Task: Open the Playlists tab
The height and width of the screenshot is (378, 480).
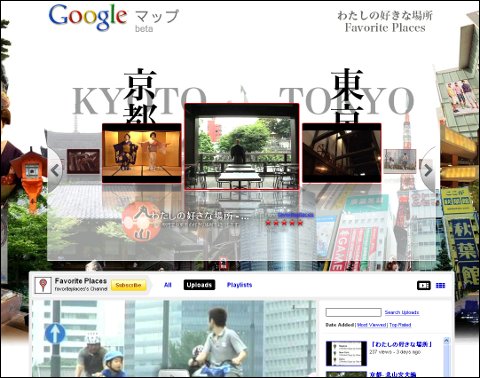Action: point(239,285)
